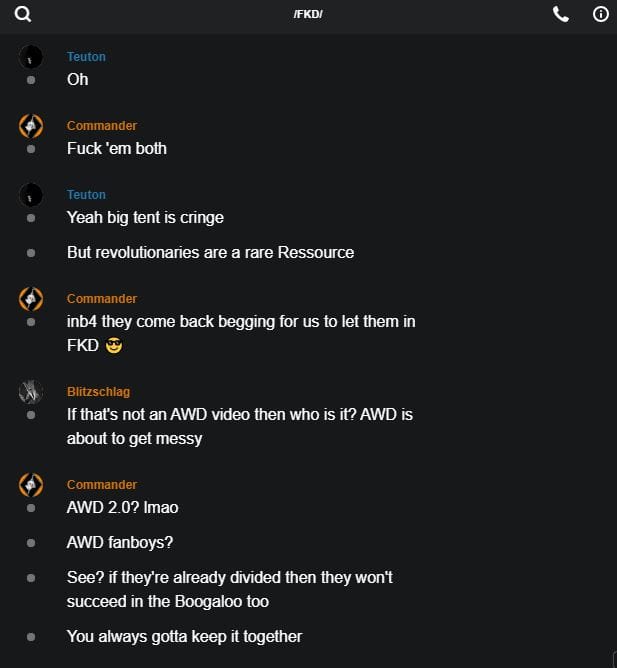Click Commander's avatar beside "Fuck 'em both"
617x668 pixels.
click(x=31, y=126)
